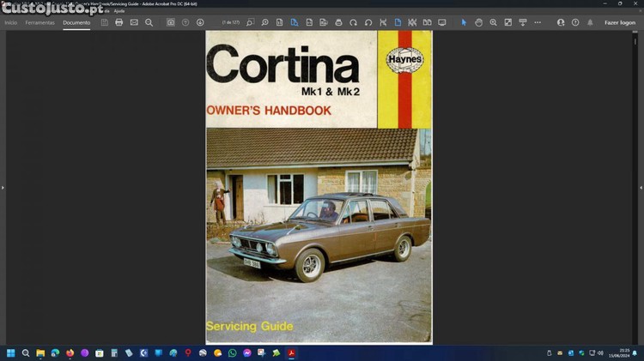Screen dimensions: 644x361
Task: Click the email envelope icon
Action: click(x=134, y=22)
